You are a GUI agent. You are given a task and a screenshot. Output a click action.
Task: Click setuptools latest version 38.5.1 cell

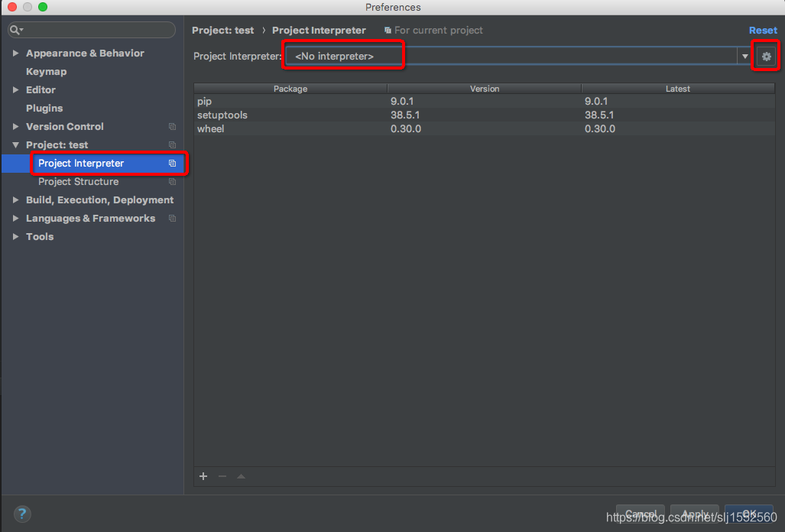coord(599,115)
